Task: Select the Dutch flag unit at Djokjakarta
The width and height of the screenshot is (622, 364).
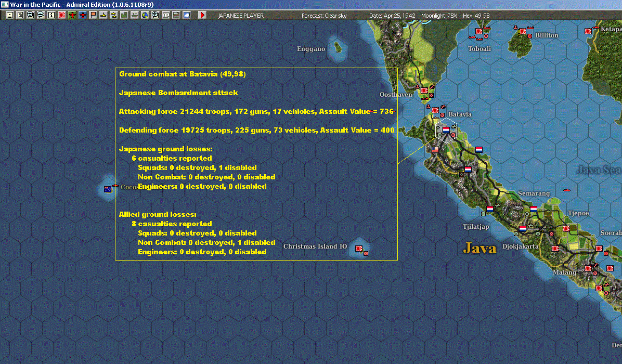Action: pos(523,229)
